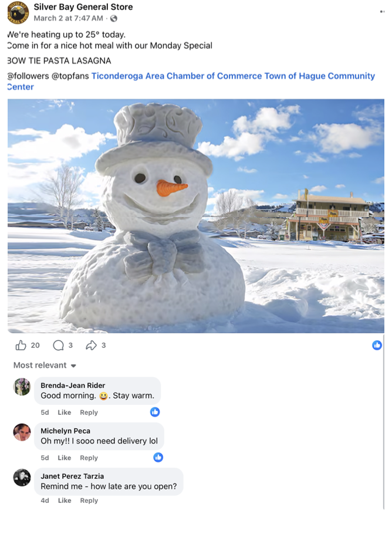Open the Ticonderoga Area Chamber of Commerce link

176,76
